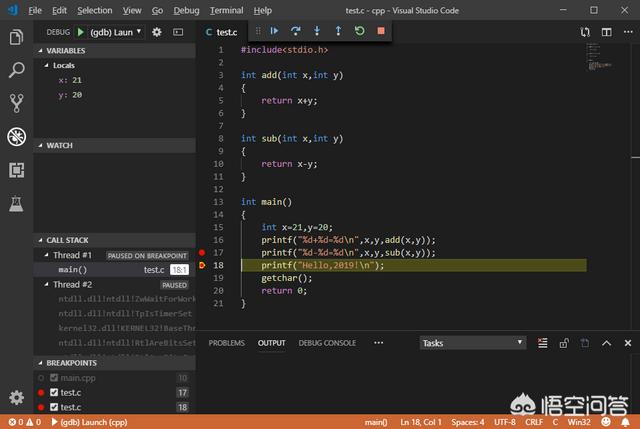Toggle output scroll lock
640x429 pixels.
(x=564, y=343)
